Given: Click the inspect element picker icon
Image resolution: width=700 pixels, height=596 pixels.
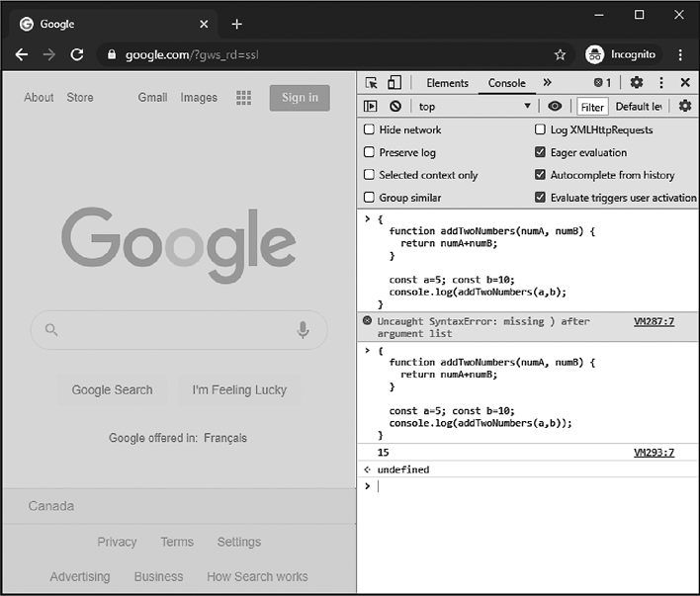Looking at the screenshot, I should 371,83.
